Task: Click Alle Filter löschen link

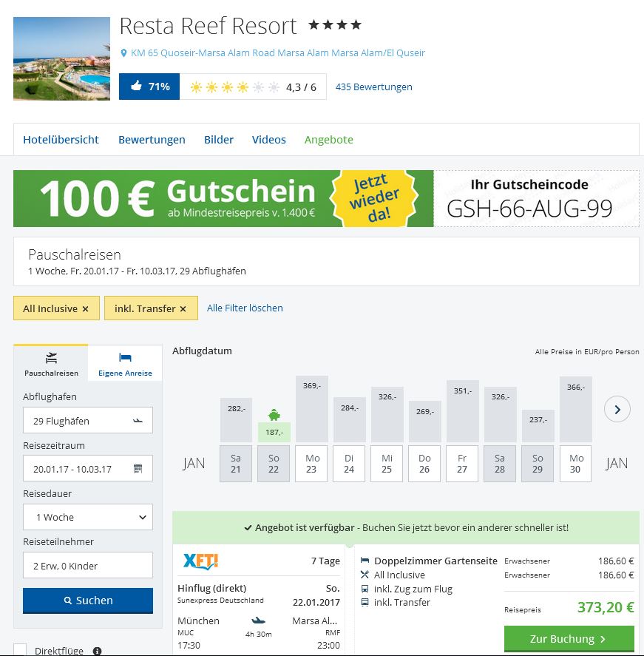Action: pyautogui.click(x=245, y=308)
